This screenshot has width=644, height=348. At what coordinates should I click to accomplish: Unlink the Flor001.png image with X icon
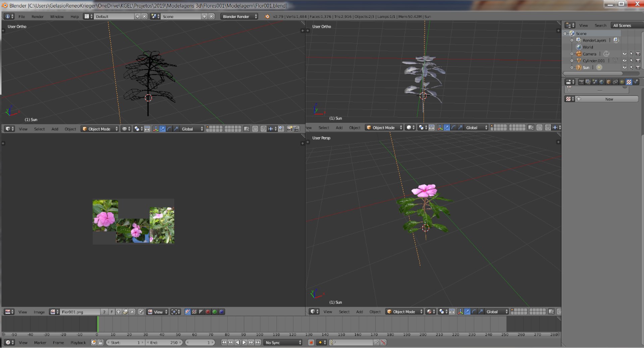pyautogui.click(x=132, y=312)
